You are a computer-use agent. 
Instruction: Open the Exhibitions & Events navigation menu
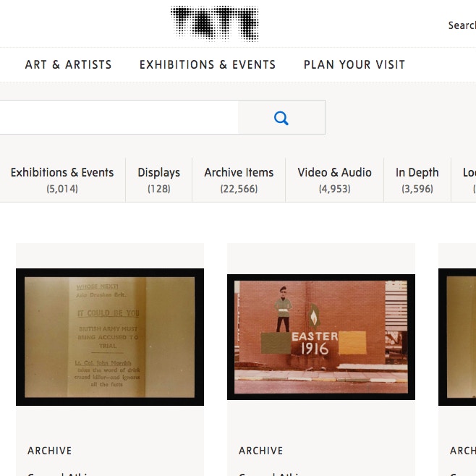208,64
